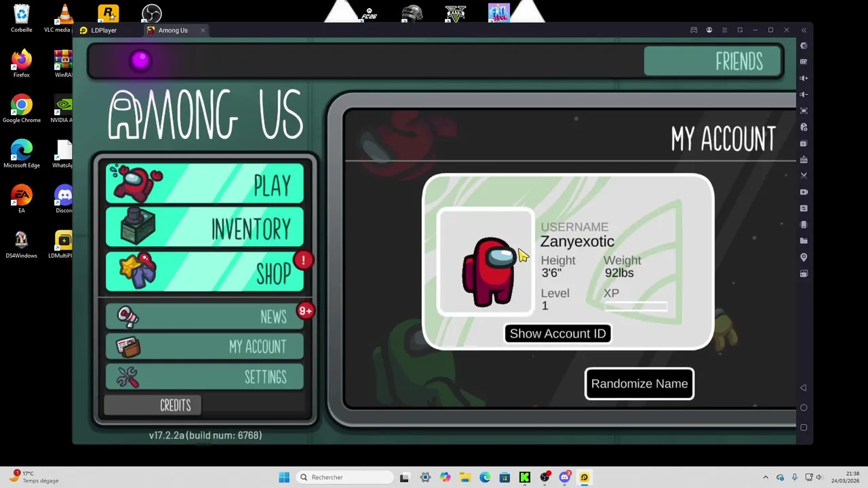Open OBS Studio from the taskbar

coord(545,477)
